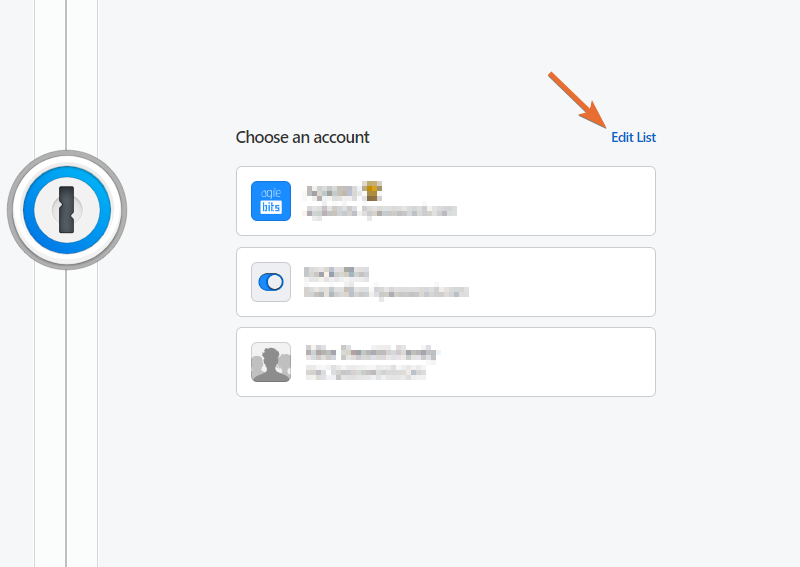This screenshot has height=567, width=800.
Task: Pick the third account's blurred email address
Action: [x=365, y=372]
